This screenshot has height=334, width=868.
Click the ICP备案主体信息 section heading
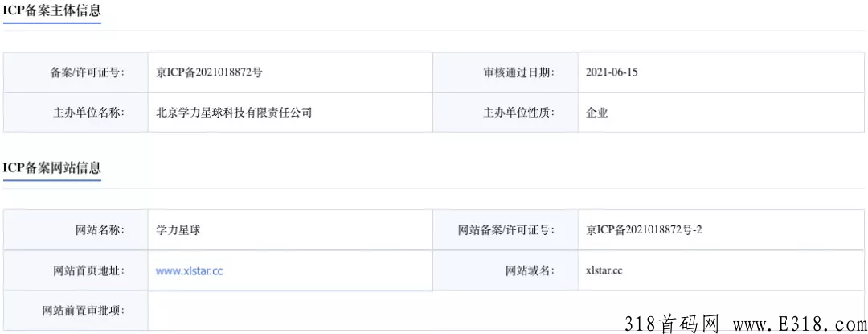point(52,10)
